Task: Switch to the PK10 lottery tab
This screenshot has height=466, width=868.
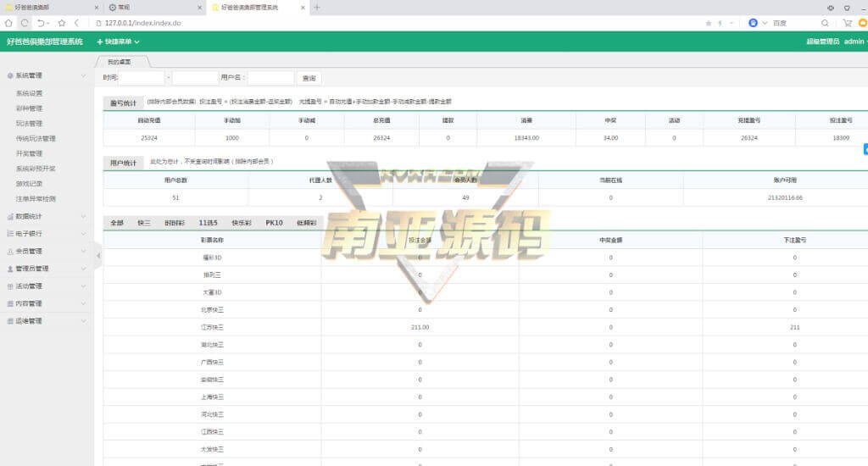Action: click(x=274, y=223)
